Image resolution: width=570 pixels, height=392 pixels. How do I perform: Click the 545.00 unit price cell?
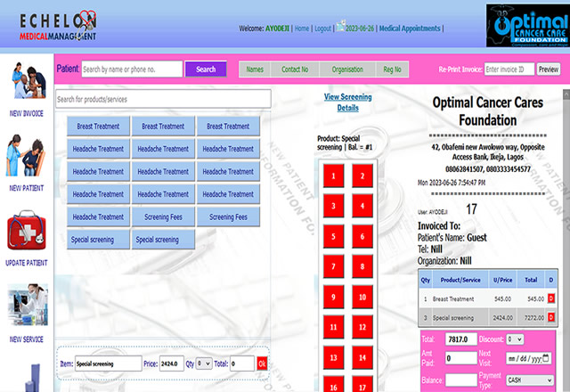point(502,299)
